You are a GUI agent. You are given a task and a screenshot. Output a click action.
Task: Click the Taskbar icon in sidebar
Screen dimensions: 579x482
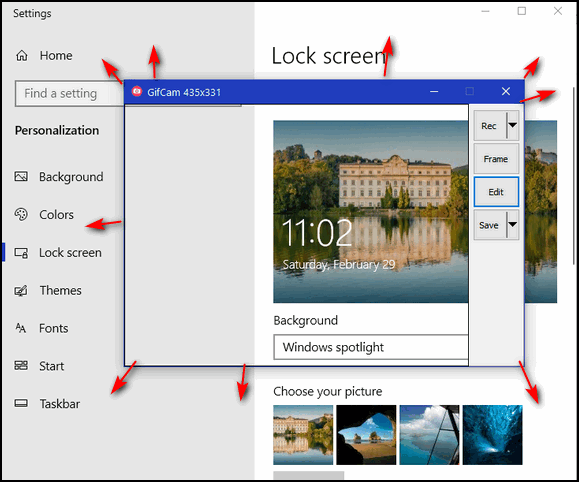pos(21,403)
